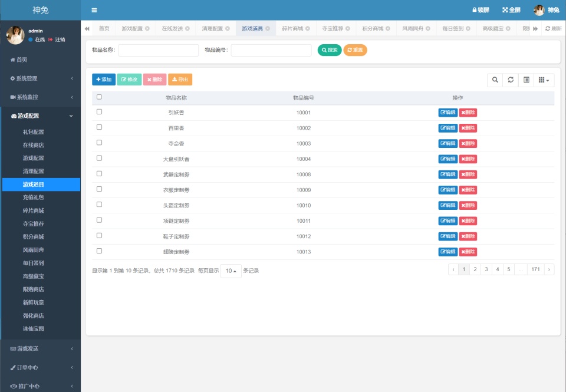
Task: Close the 游戏配置 tab
Action: click(147, 28)
